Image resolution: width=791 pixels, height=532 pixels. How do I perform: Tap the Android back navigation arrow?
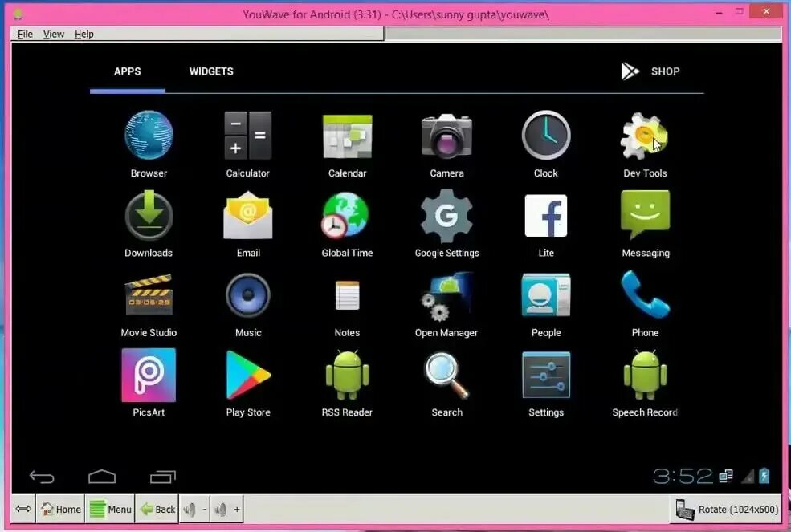pos(42,477)
